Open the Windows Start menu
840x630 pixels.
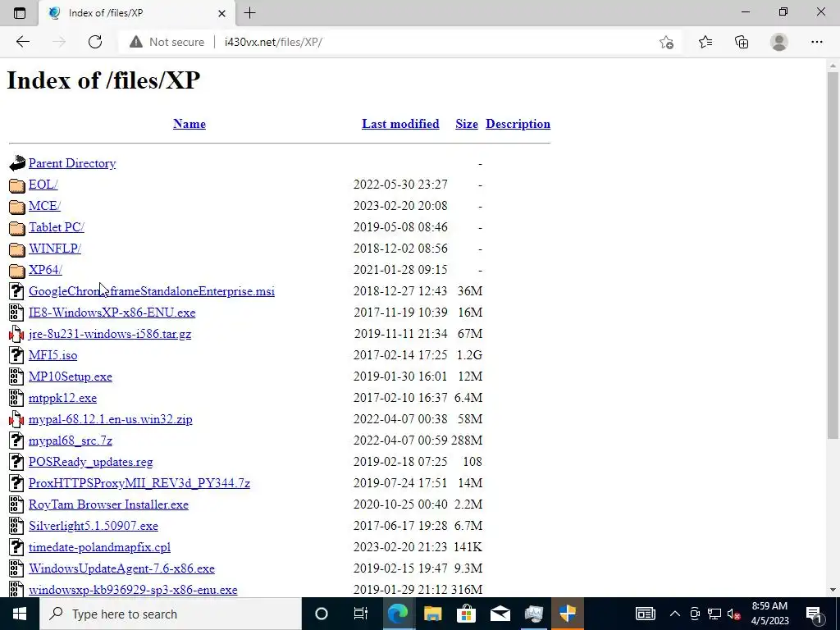point(20,614)
